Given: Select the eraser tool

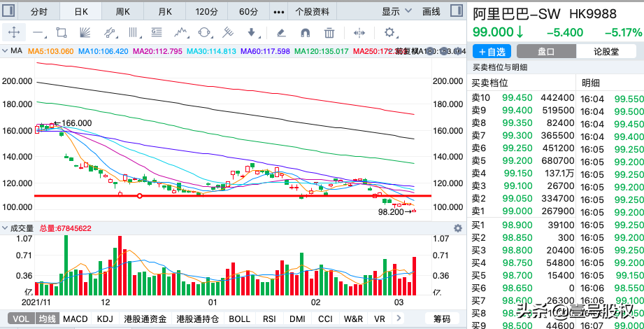Looking at the screenshot, I should point(281,32).
